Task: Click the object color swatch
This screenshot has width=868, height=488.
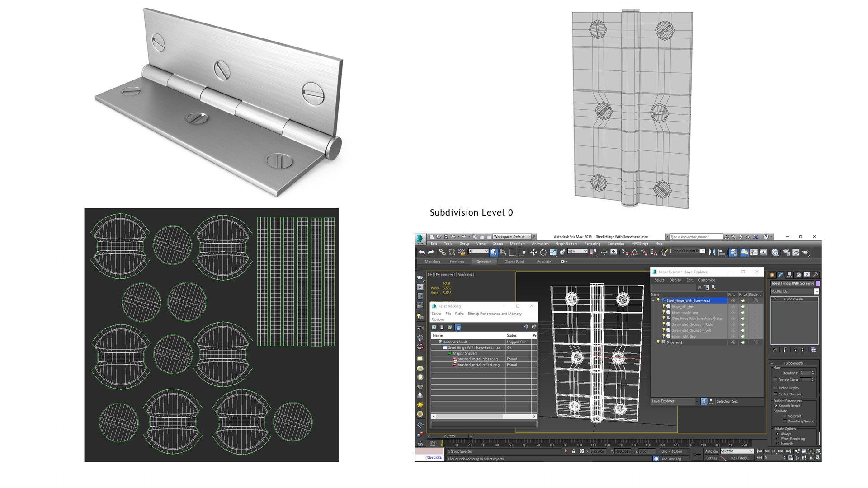Action: point(817,283)
